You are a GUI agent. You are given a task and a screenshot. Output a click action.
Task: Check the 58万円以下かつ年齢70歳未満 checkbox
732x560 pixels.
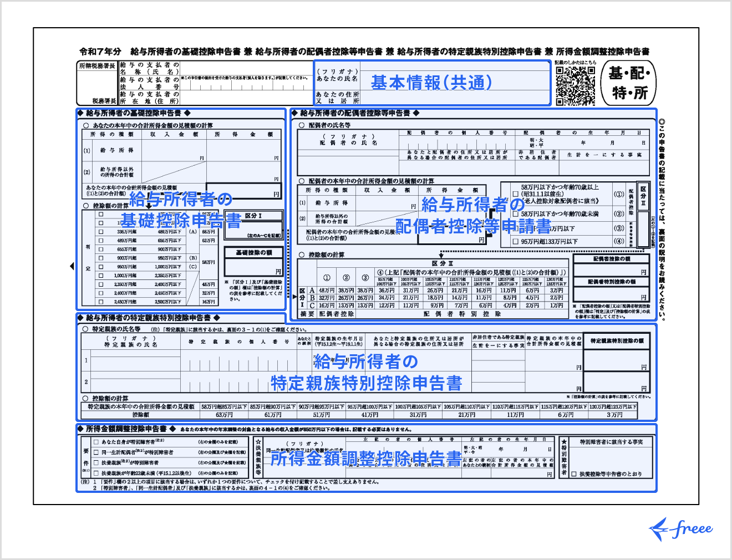516,214
